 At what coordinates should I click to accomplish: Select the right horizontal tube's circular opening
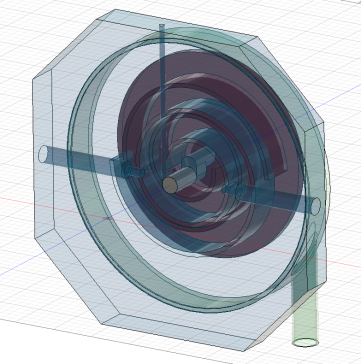click(316, 206)
